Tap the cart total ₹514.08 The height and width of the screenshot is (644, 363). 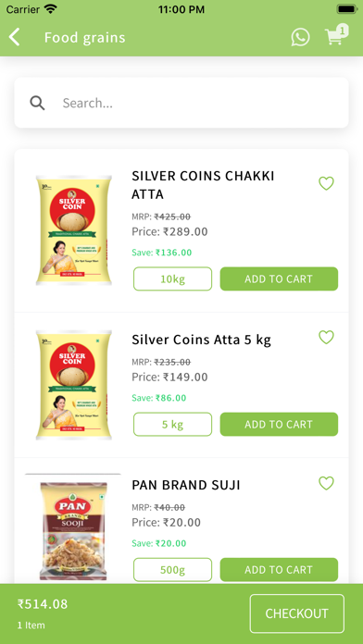[43, 603]
